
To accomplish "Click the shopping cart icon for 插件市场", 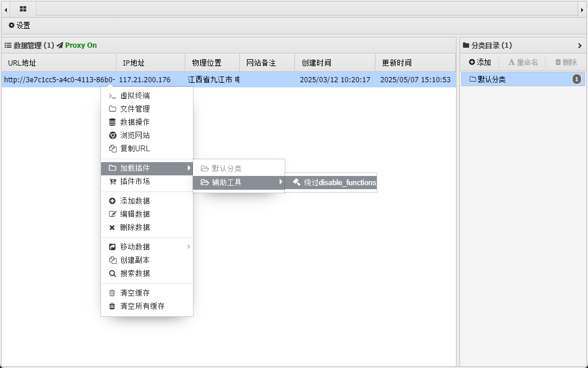I will (x=113, y=182).
